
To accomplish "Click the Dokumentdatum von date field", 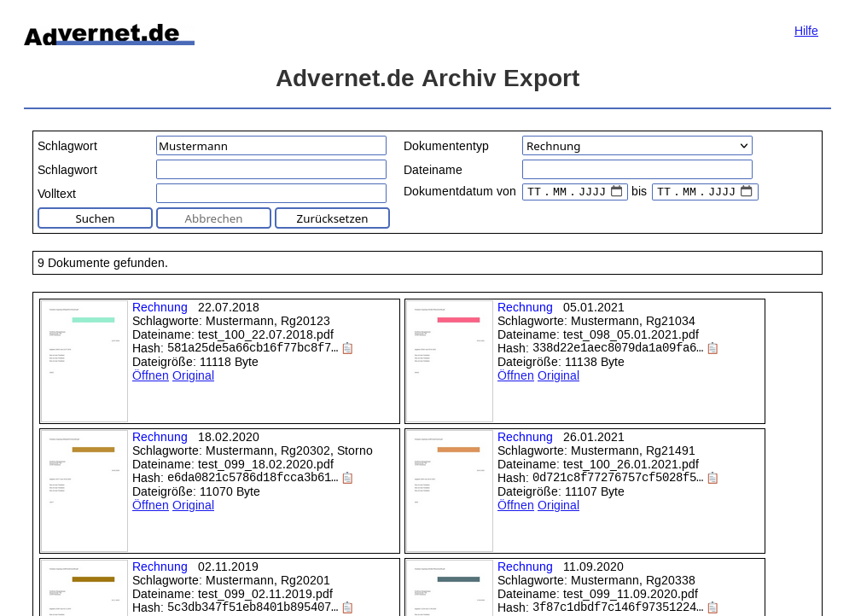I will point(575,192).
